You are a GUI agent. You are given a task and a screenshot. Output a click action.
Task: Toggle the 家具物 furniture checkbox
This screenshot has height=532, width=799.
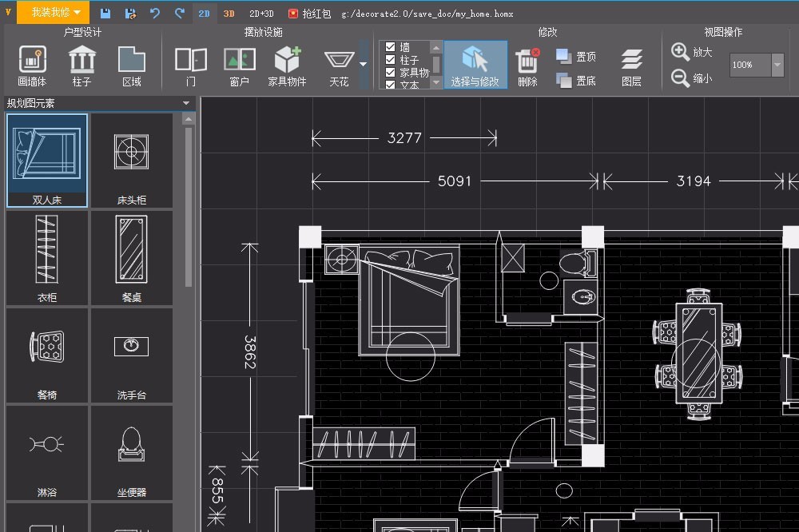[x=391, y=72]
